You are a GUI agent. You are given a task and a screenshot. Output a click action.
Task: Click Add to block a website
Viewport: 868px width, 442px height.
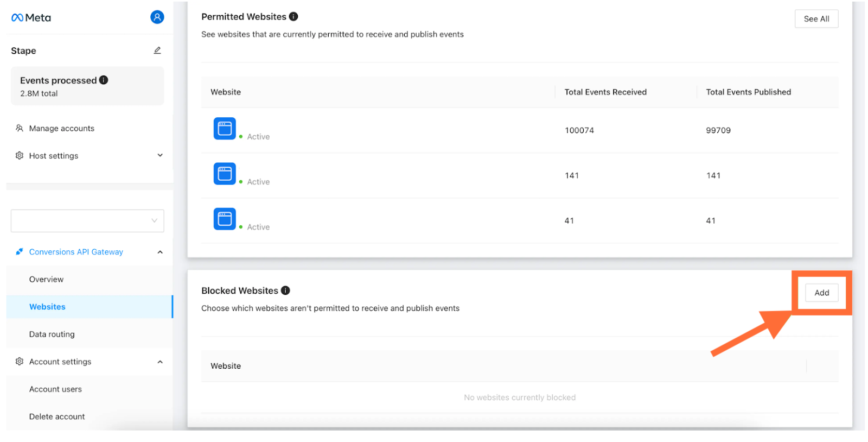pyautogui.click(x=822, y=293)
